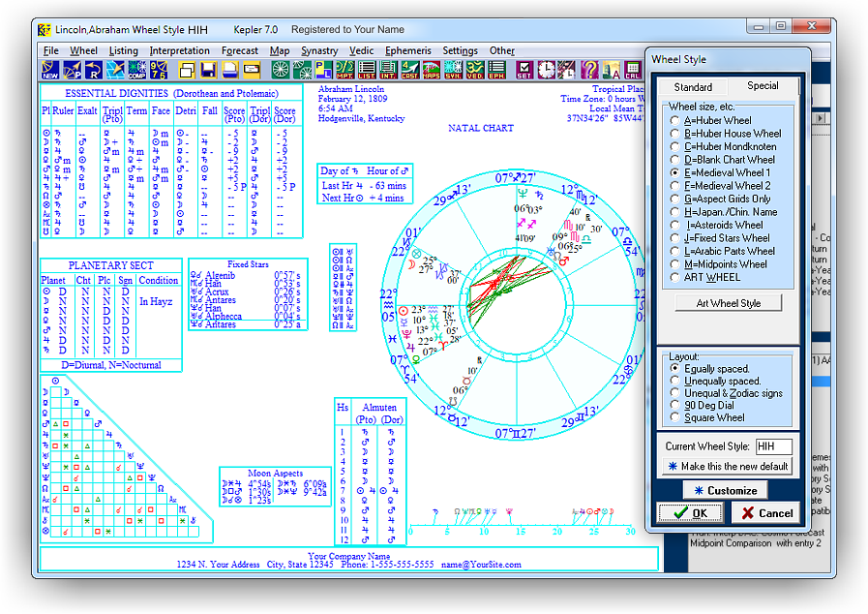Click the P progressed chart wheel icon
The width and height of the screenshot is (868, 614).
coord(72,70)
